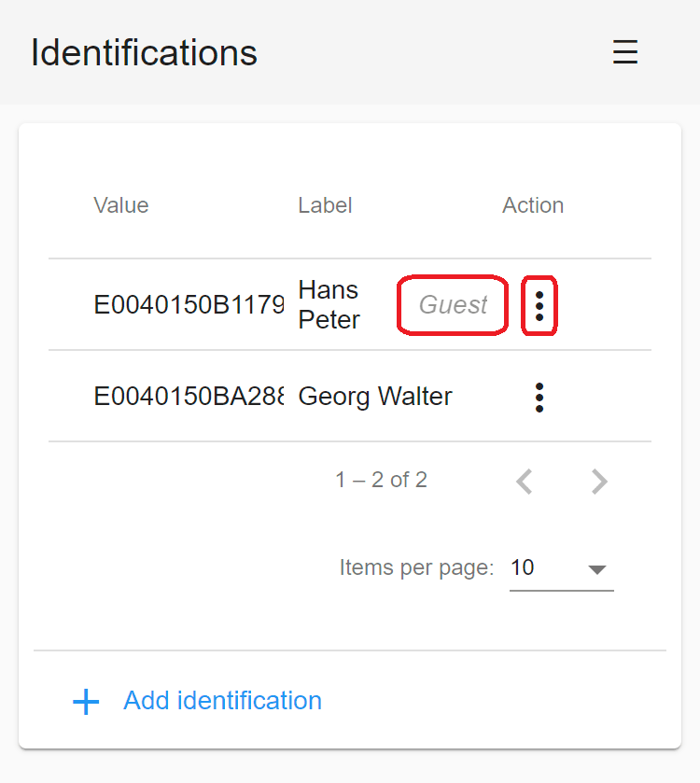Click the Label column header
This screenshot has width=700, height=783.
click(325, 205)
